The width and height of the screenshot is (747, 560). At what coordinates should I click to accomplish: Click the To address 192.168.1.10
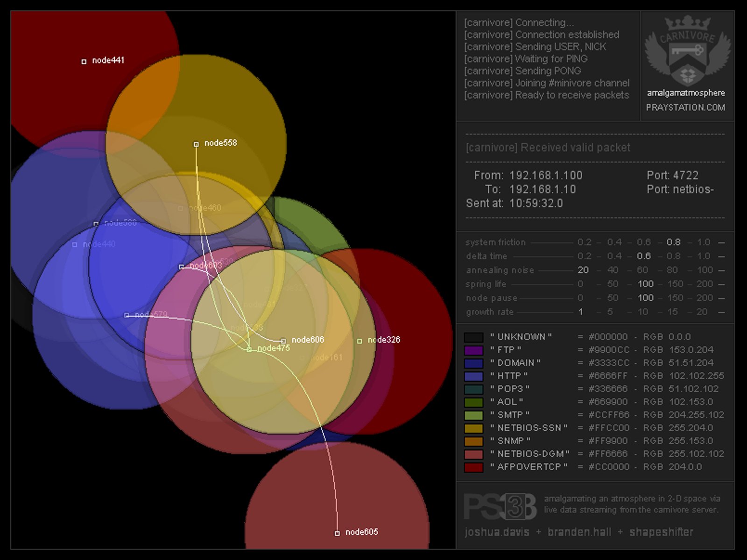click(543, 190)
